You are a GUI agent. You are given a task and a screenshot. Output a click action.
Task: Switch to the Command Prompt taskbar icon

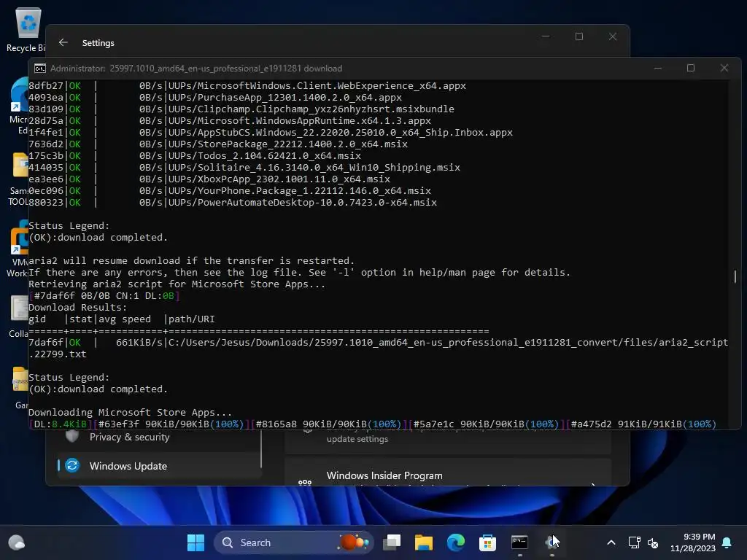click(x=519, y=542)
